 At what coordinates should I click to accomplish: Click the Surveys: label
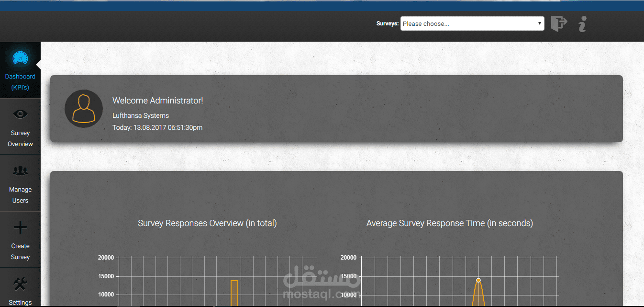pos(388,23)
